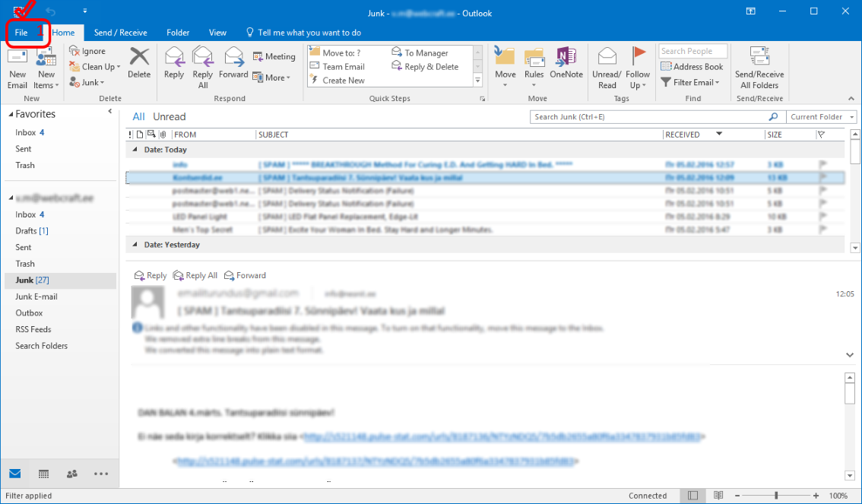The width and height of the screenshot is (862, 504).
Task: Collapse the ribbon
Action: tap(851, 99)
